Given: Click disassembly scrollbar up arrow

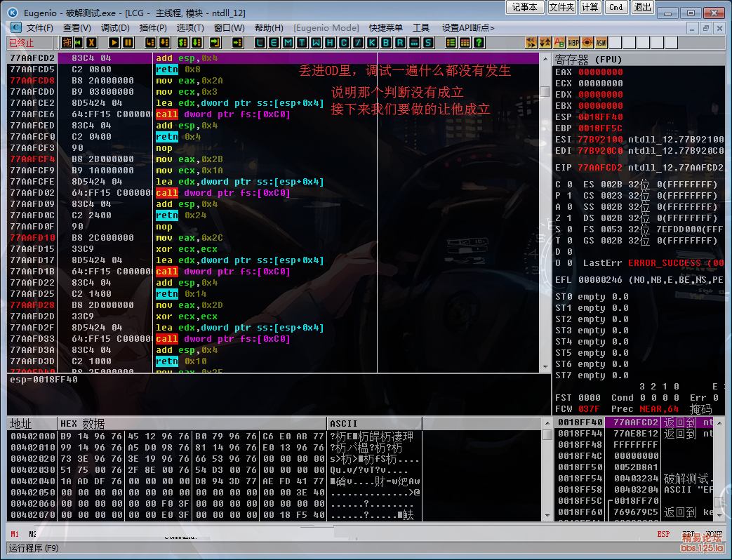Looking at the screenshot, I should point(545,59).
